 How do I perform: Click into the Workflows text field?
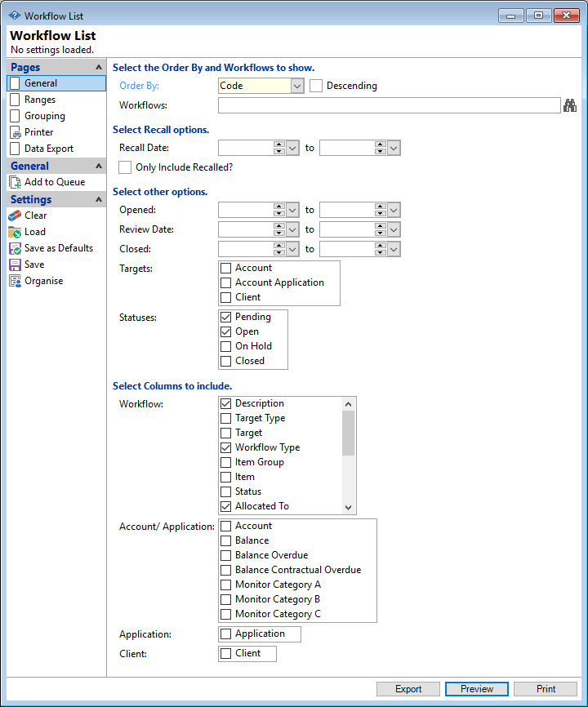pos(388,105)
